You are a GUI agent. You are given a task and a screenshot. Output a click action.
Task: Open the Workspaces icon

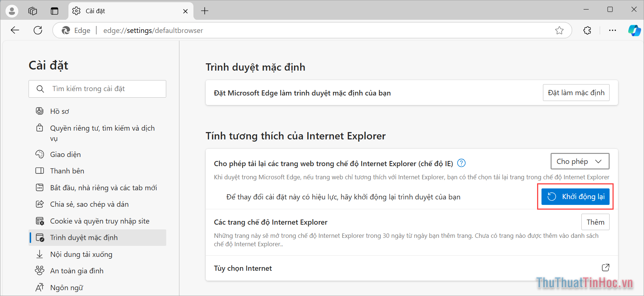(x=33, y=11)
